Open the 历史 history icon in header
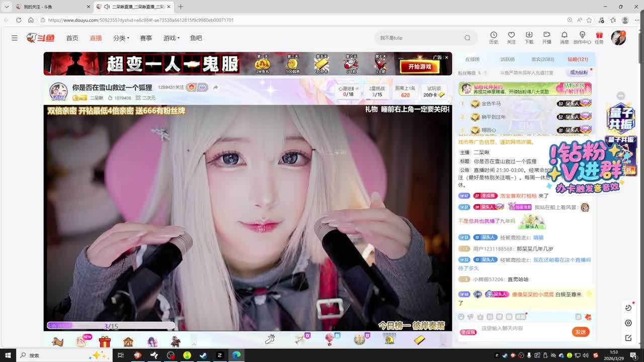644x362 pixels. (x=494, y=37)
